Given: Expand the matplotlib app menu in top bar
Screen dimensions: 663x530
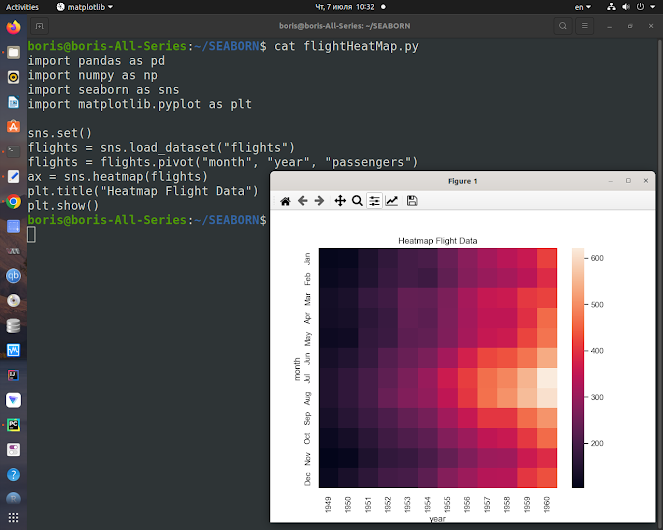Looking at the screenshot, I should 85,7.
